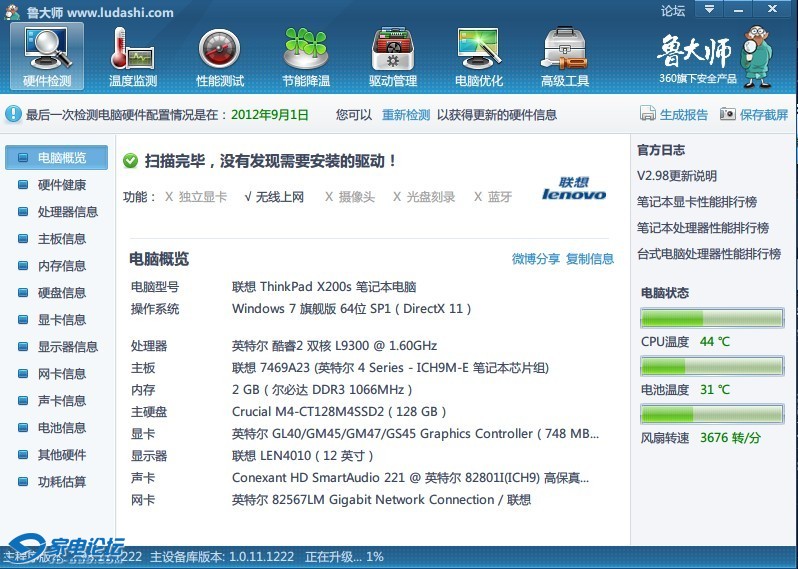Screen dimensions: 798x569
Task: Click the 摄像头 feature indicator
Action: coord(350,196)
